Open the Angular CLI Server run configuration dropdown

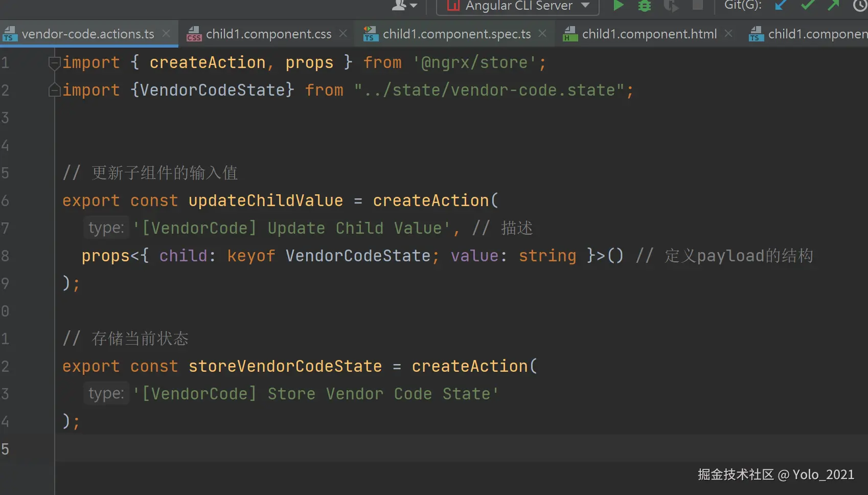518,6
